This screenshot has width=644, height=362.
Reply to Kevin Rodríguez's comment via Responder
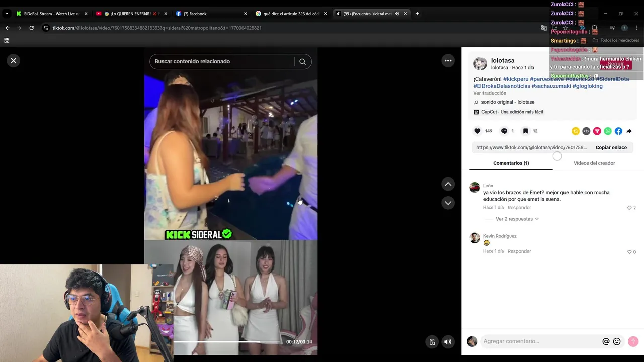(x=519, y=251)
